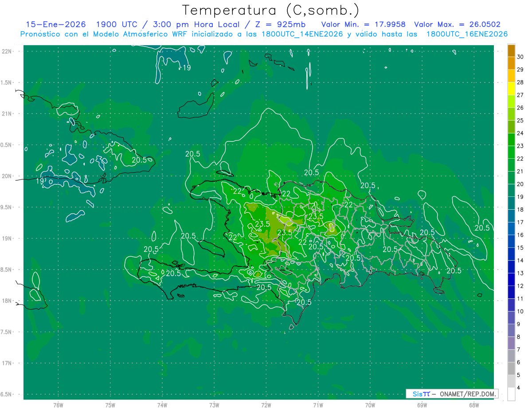Pick the dark blue swatch beside legend value 12

[511, 279]
